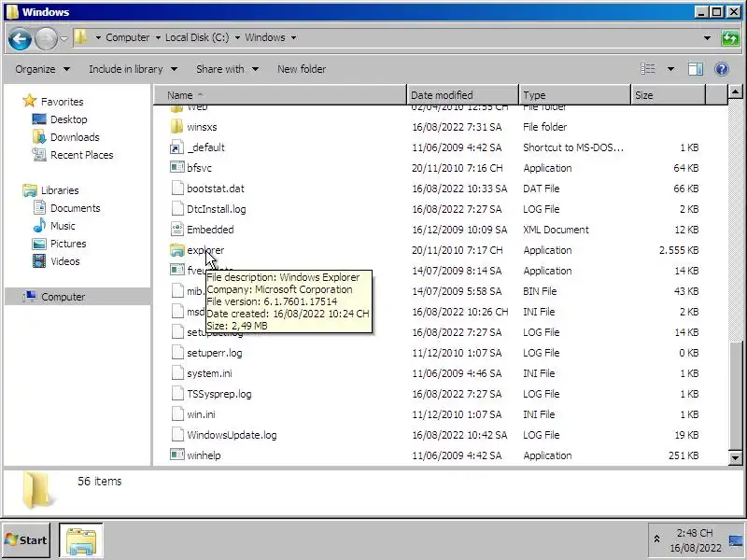Viewport: 747px width, 560px height.
Task: Open Recent Places in the navigation pane
Action: 81,155
